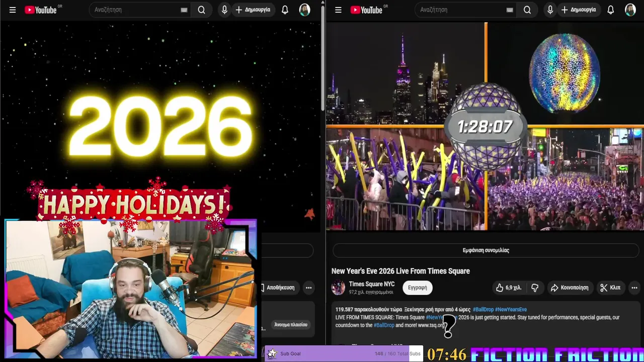Screen dimensions: 644x362
Task: Click the 119.587 παρακολουθούν τώρα viewer count
Action: (369, 309)
